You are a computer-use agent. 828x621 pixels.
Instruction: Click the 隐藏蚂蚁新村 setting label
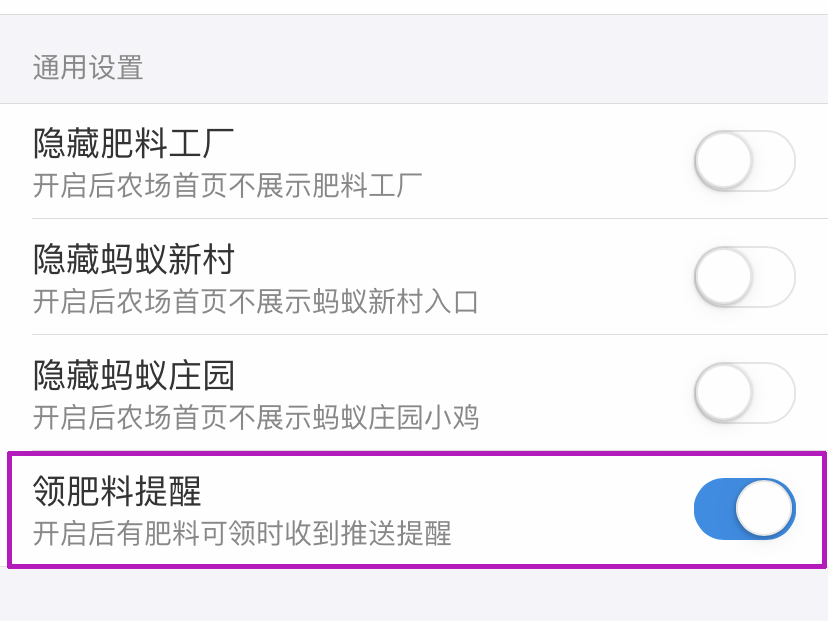tap(133, 261)
